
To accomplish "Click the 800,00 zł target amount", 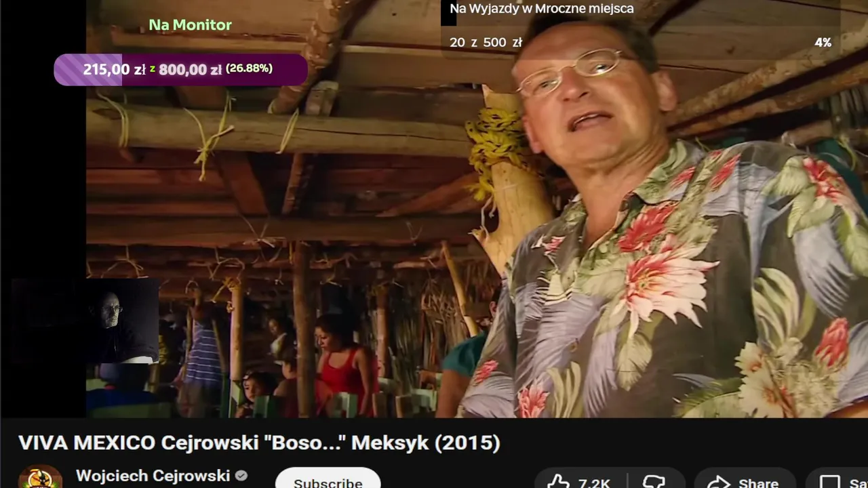I will [190, 69].
